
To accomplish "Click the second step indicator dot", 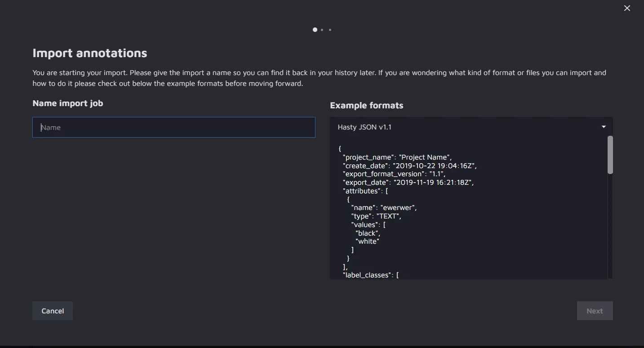I will pos(322,30).
